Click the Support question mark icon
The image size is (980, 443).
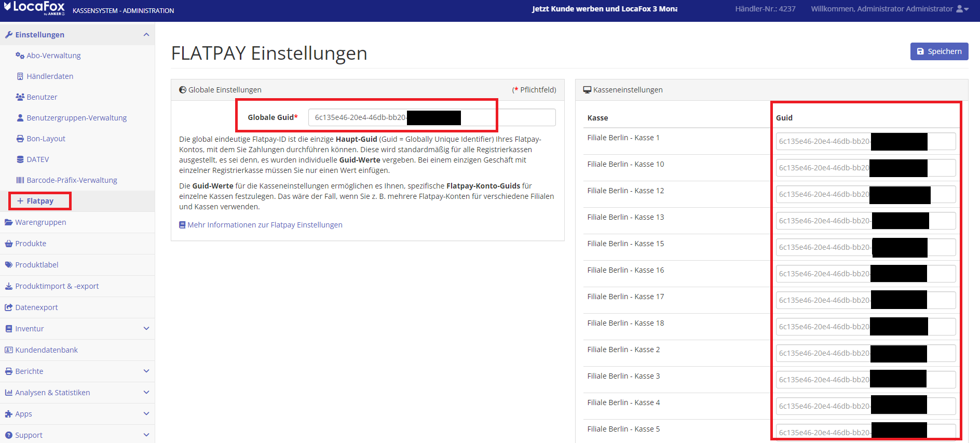coord(9,435)
